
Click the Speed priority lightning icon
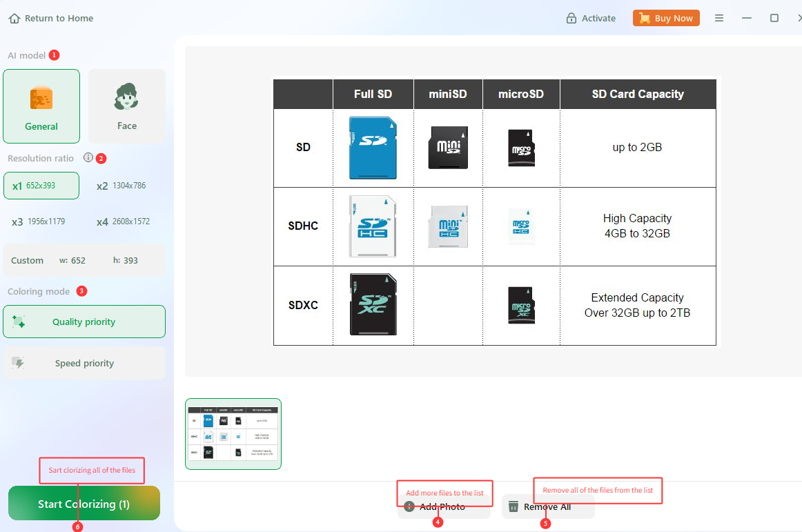(19, 363)
